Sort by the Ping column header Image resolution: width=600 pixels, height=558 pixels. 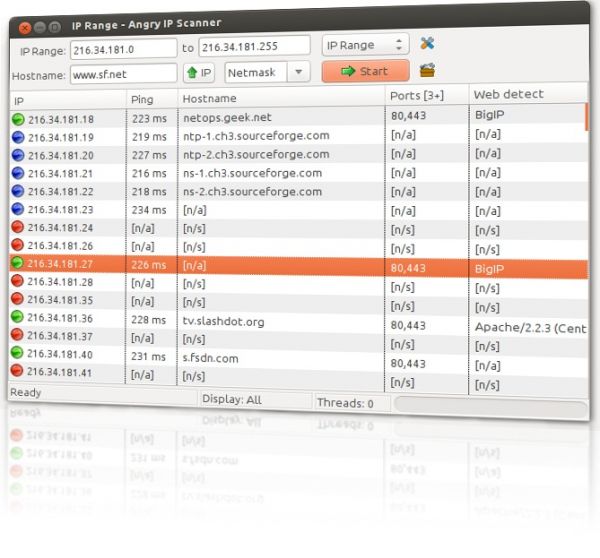142,99
